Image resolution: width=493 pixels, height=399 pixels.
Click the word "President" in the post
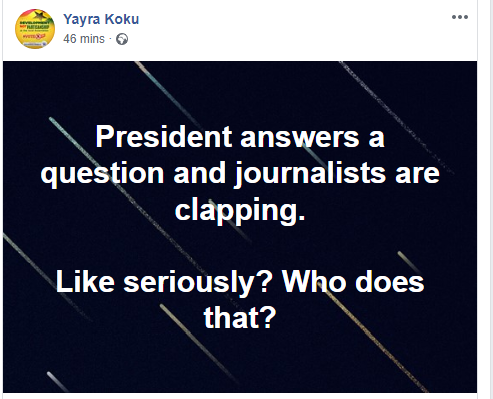(164, 137)
